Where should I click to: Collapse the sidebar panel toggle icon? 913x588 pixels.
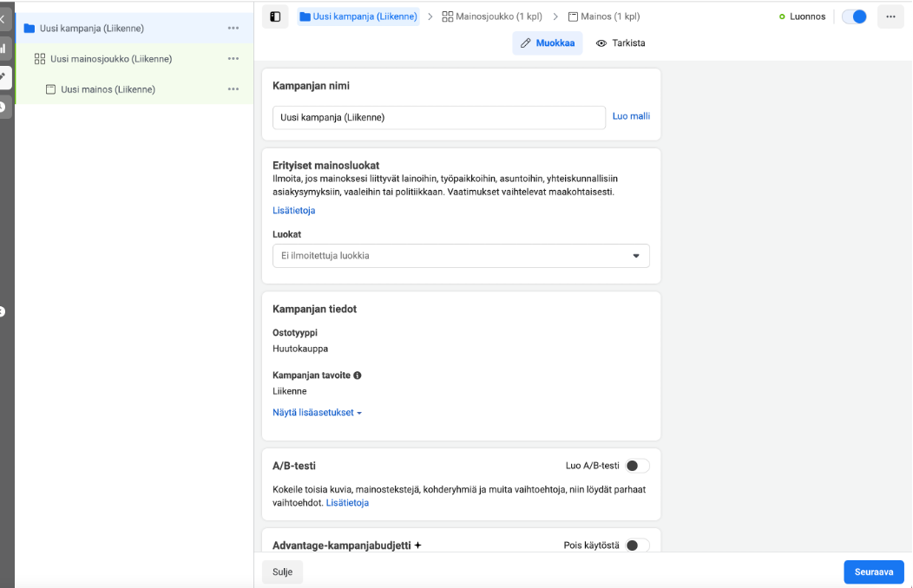275,16
